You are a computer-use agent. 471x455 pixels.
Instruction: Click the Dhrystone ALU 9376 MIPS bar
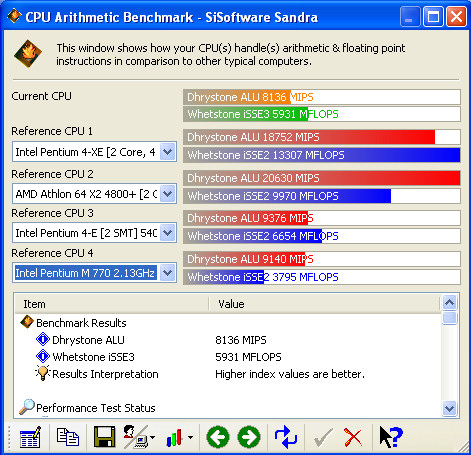point(322,218)
